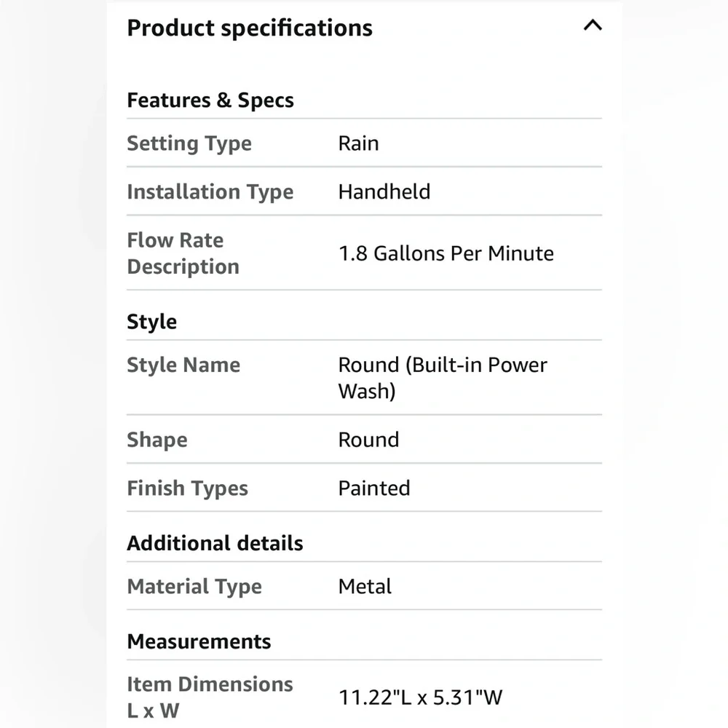Image resolution: width=728 pixels, height=728 pixels.
Task: Select the Round (Built-in Power Wash) value
Action: (x=443, y=377)
